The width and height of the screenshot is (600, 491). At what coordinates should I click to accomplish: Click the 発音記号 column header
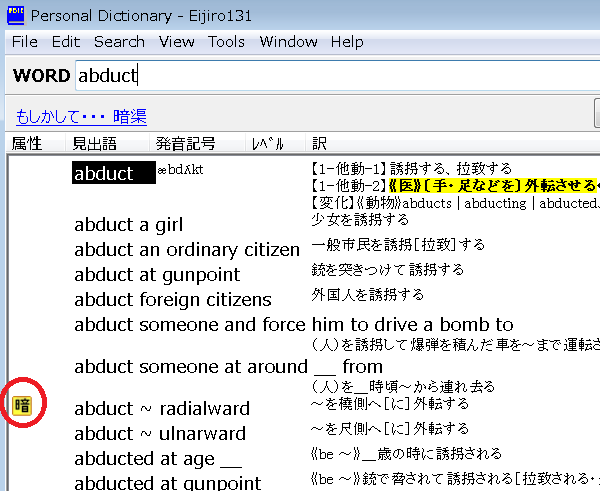[186, 144]
